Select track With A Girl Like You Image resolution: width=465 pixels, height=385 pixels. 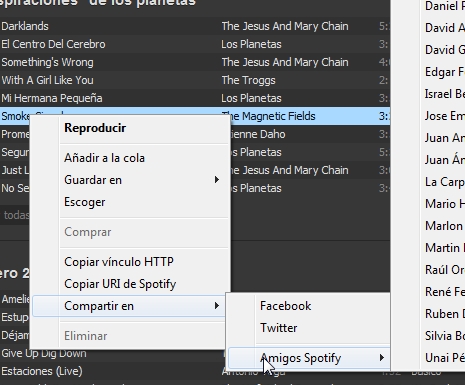[x=47, y=80]
